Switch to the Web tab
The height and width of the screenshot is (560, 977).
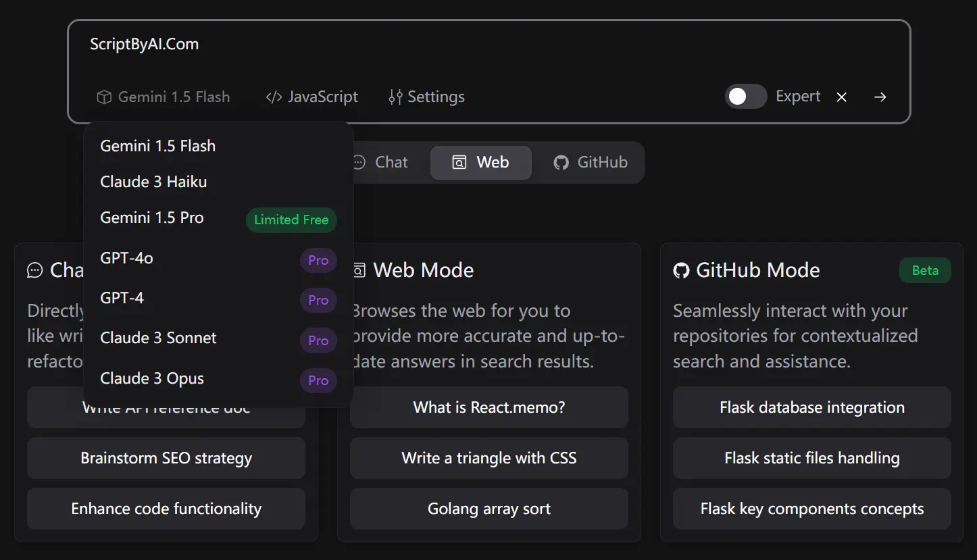click(480, 162)
